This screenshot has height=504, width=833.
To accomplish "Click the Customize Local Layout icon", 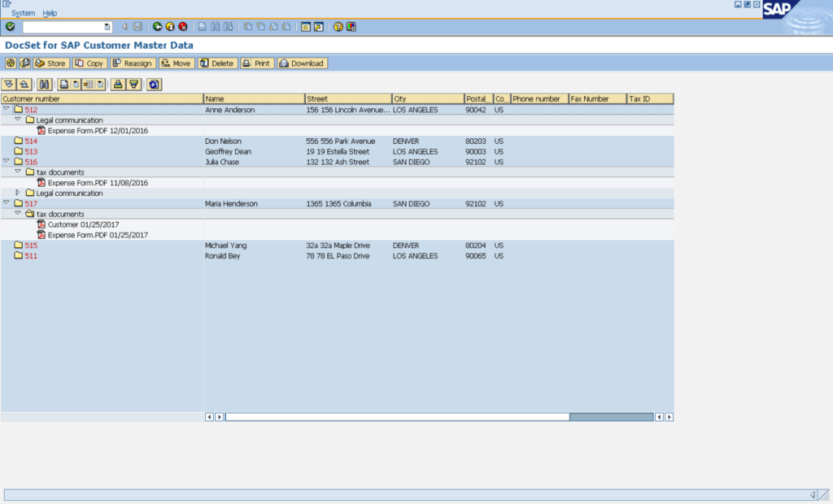I will click(351, 27).
